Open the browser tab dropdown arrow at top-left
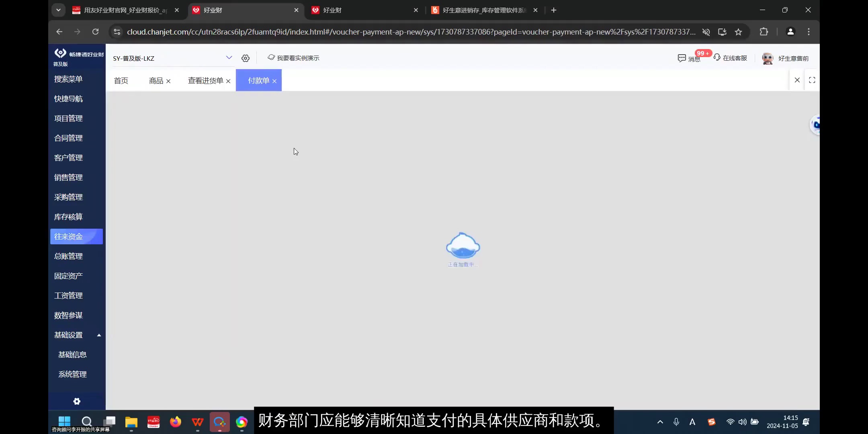868x434 pixels. (x=58, y=10)
